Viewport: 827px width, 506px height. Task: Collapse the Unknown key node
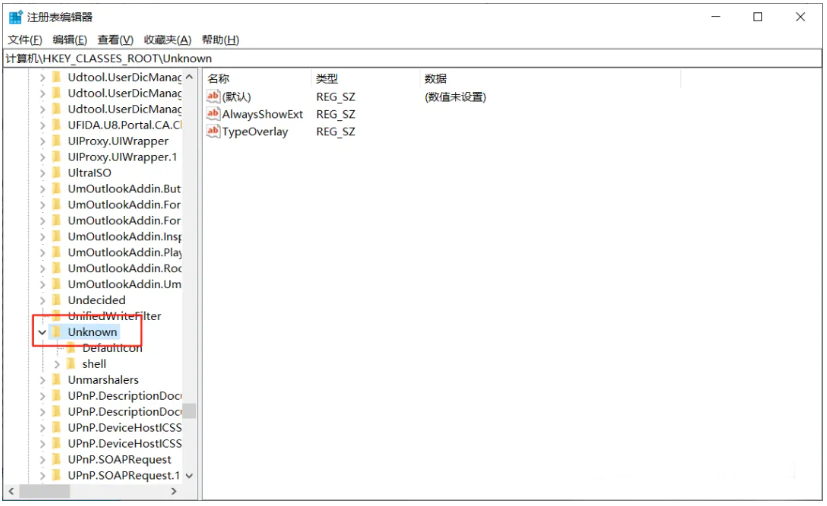[x=42, y=332]
